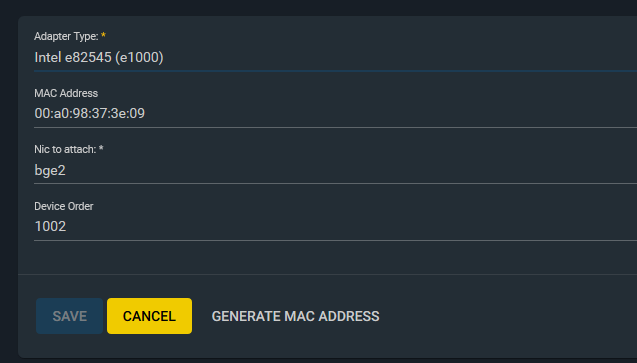Click empty space right of GENERATE MAC ADDRESS
The width and height of the screenshot is (637, 363).
[508, 316]
